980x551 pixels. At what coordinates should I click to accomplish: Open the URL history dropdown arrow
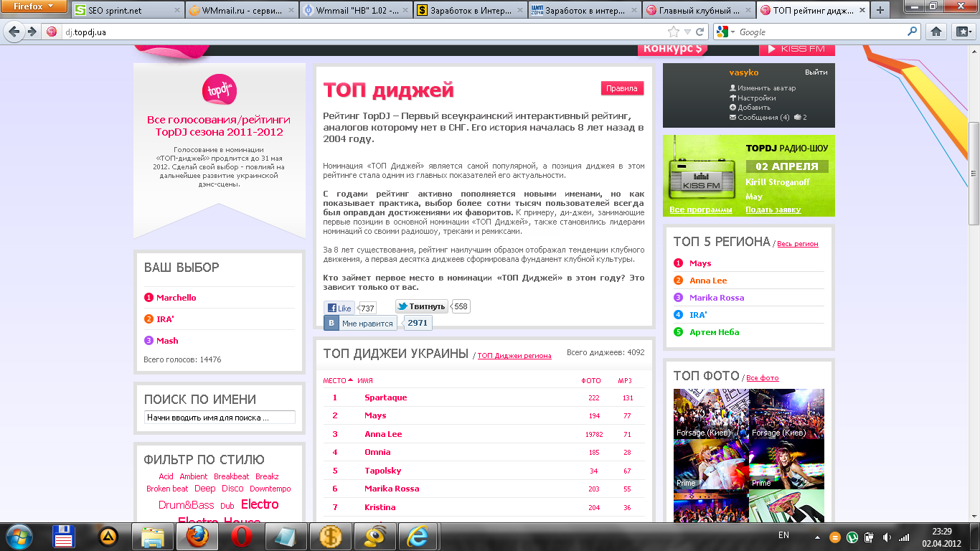[x=688, y=32]
